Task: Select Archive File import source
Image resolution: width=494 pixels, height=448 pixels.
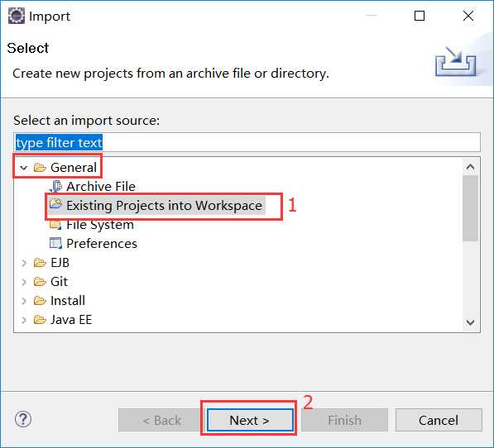Action: 101,187
